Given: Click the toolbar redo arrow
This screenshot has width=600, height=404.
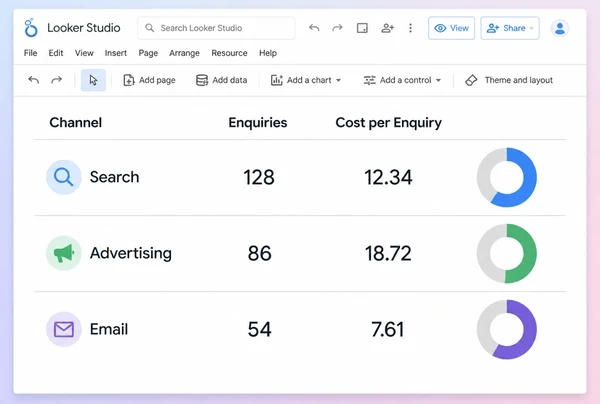Looking at the screenshot, I should point(57,80).
